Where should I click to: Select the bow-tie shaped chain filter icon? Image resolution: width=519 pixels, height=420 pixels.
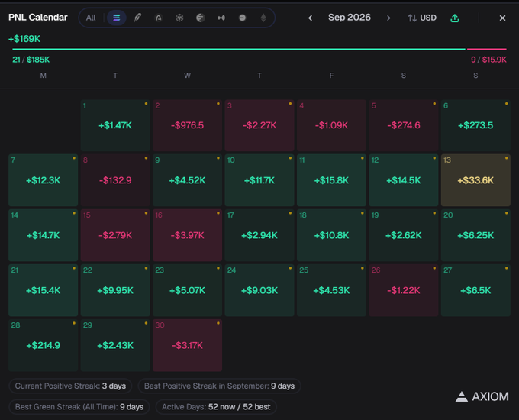tap(221, 18)
